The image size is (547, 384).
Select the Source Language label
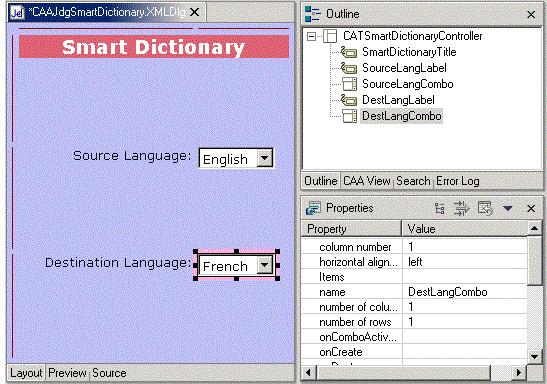(132, 156)
